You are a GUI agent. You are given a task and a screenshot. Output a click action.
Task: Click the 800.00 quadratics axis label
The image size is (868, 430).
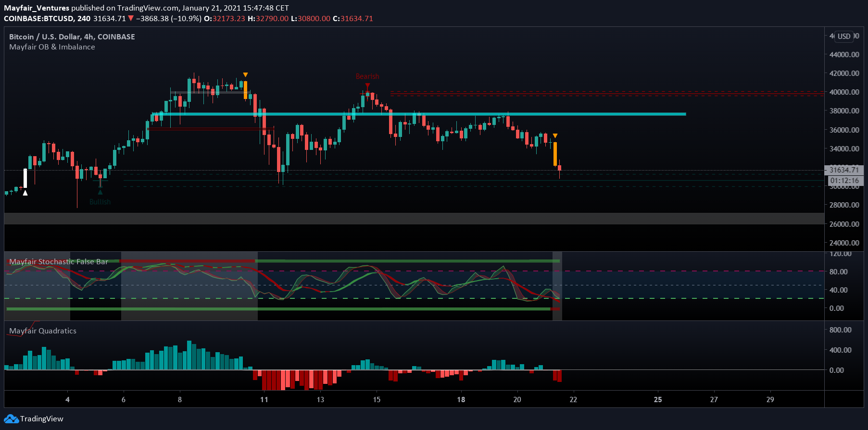click(840, 330)
